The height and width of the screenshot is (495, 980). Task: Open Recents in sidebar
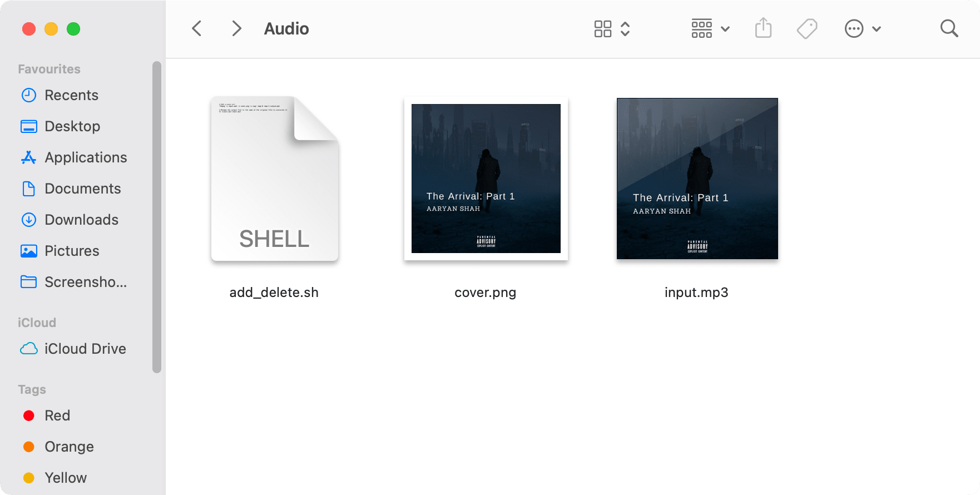[x=71, y=95]
